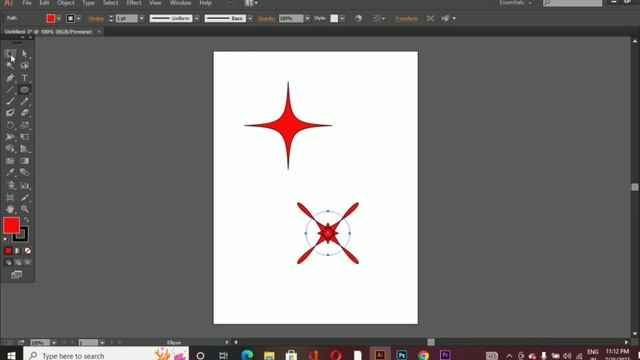This screenshot has height=360, width=640.
Task: Select the Zoom tool
Action: coord(24,209)
